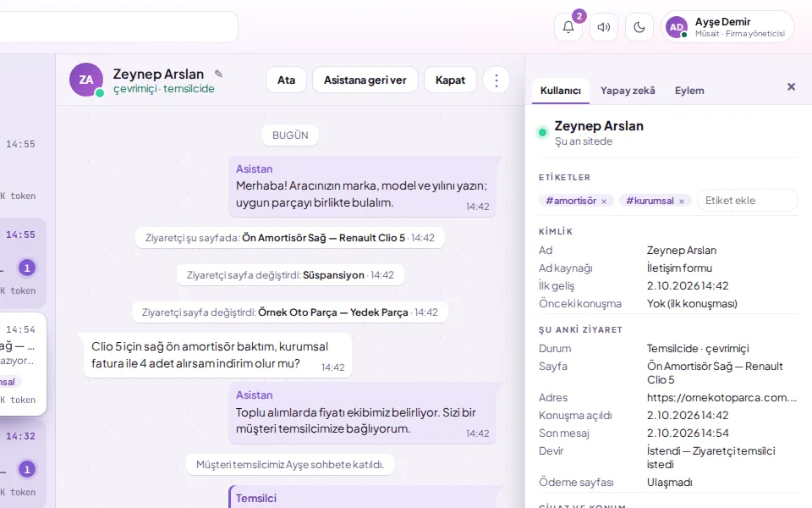Screen dimensions: 812x508
Task: Click the Şu an sitede status text
Action: point(584,141)
